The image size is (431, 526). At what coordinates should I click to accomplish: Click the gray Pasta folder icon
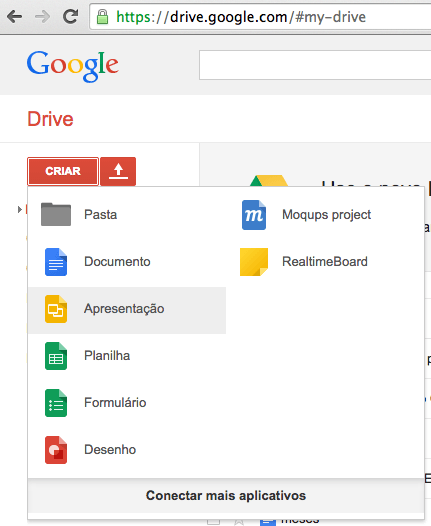point(56,214)
